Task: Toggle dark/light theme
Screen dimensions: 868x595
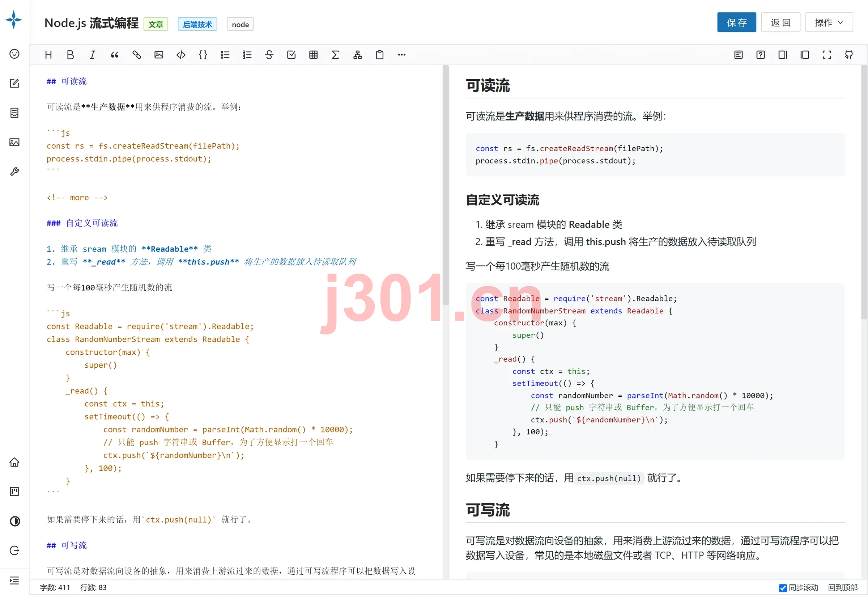Action: [14, 521]
